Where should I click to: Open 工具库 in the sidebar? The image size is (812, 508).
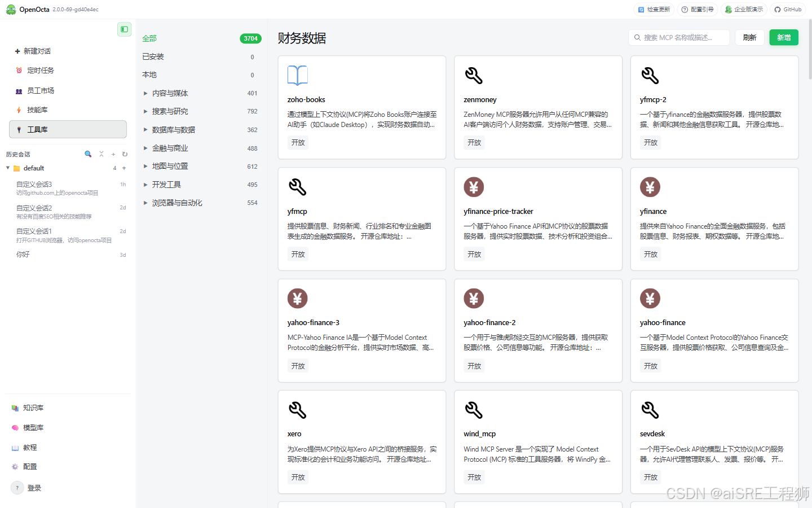pos(68,129)
